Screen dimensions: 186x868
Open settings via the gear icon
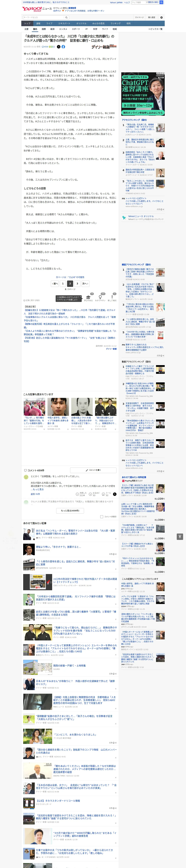click(x=161, y=18)
